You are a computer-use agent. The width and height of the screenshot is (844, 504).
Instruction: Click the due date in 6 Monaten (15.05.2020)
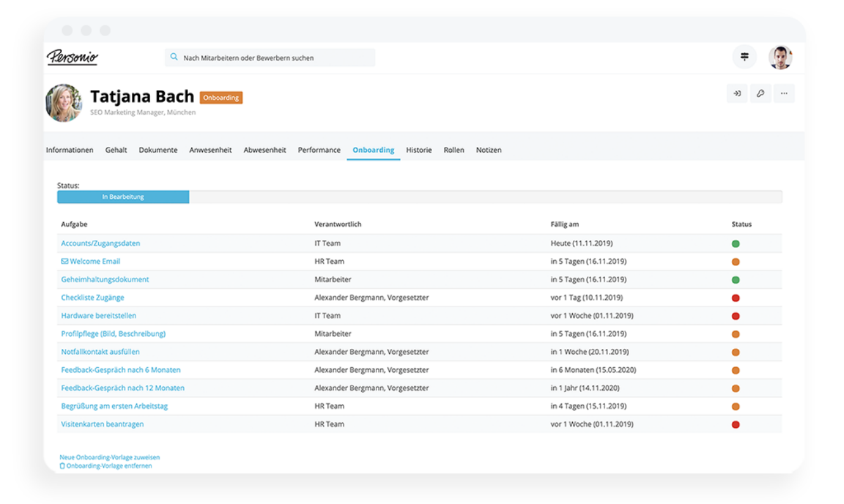594,370
